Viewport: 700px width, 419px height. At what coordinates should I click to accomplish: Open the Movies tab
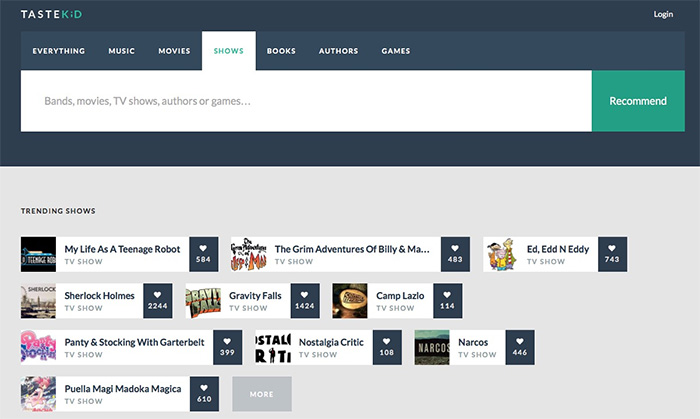pos(174,51)
